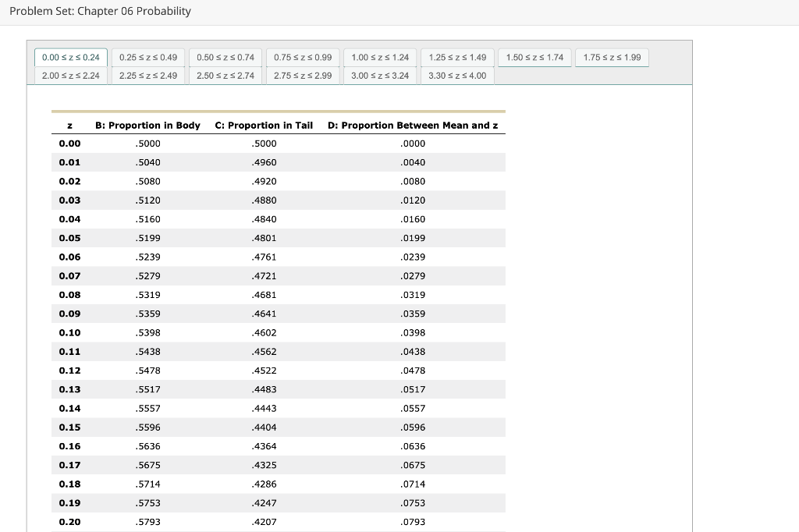View the 2.00 ≤ z ≤ 2.24 range tab
The height and width of the screenshot is (532, 799).
70,76
